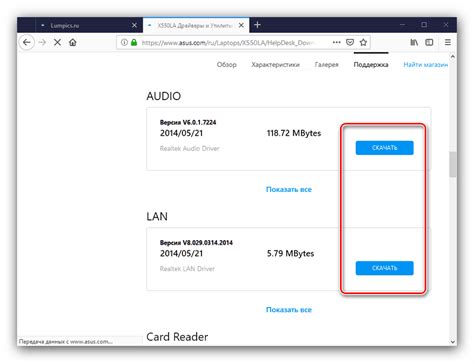Click the Realtek LAN Driver label
The image size is (474, 363).
pyautogui.click(x=187, y=269)
